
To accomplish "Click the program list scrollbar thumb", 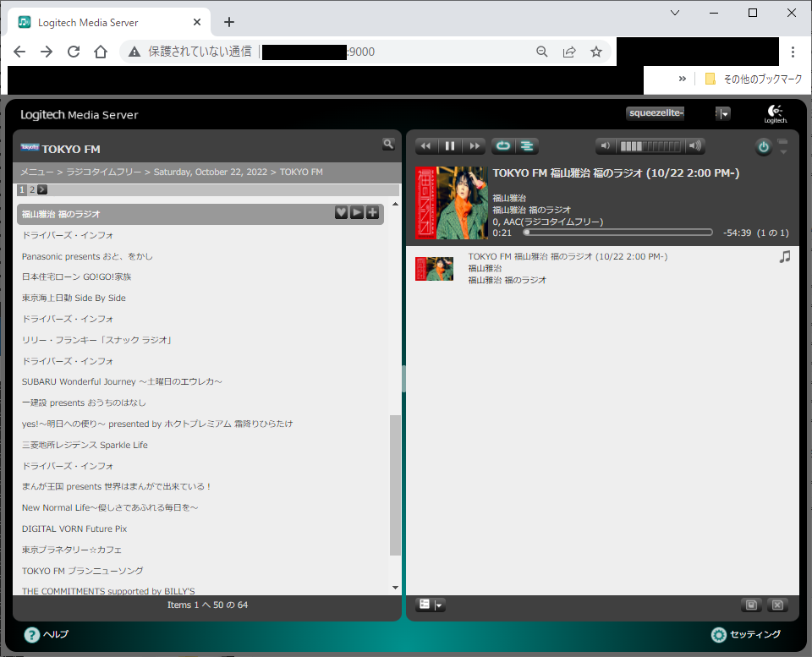I will [x=395, y=485].
